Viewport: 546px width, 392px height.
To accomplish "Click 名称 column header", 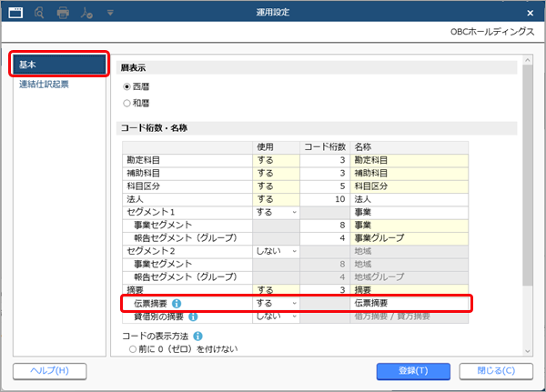I will (409, 147).
